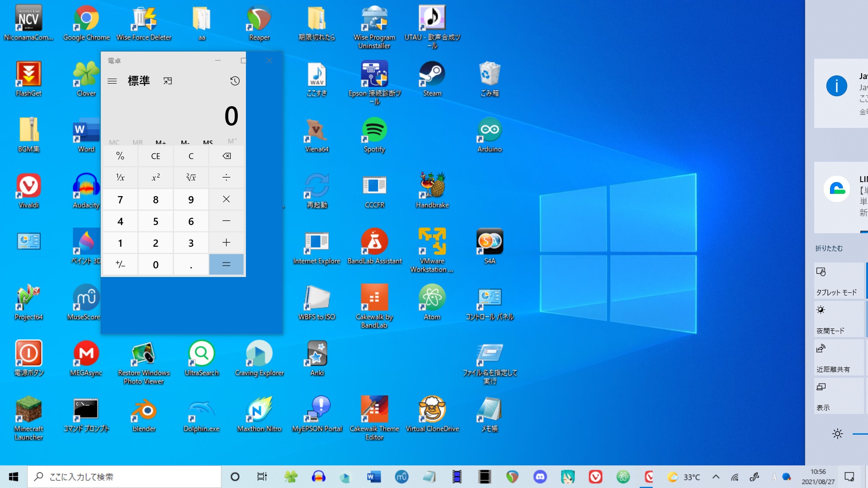Select the Cakewalk by BandLab icon
868x488 pixels.
pyautogui.click(x=374, y=306)
